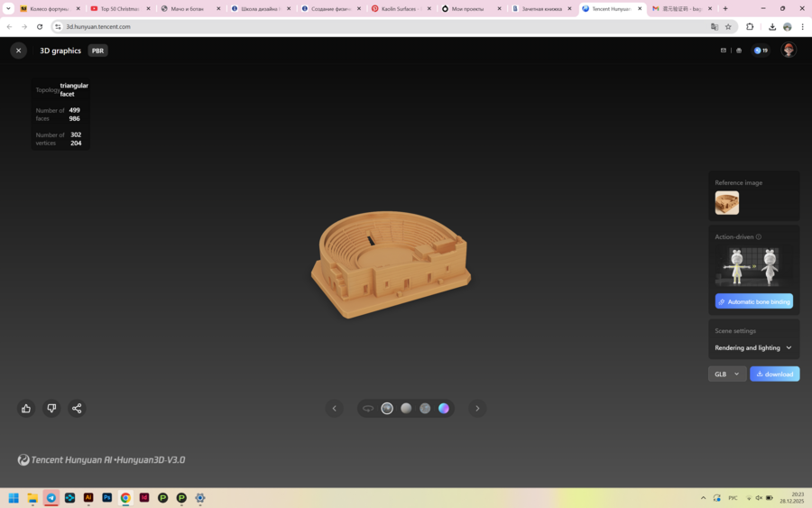Open the inbox icon in header
Viewport: 812px width, 508px height.
click(x=724, y=51)
